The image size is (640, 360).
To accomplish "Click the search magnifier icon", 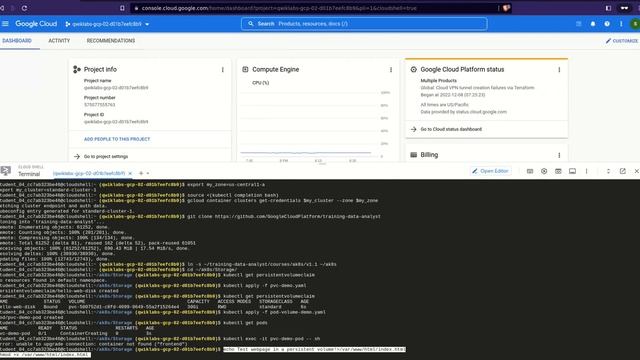I will pyautogui.click(x=251, y=24).
